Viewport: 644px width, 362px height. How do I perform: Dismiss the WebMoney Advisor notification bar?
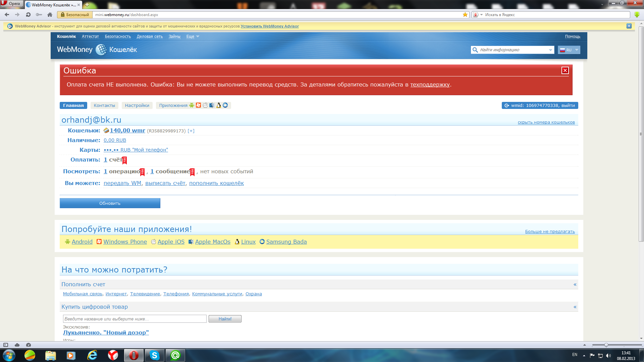tap(629, 26)
